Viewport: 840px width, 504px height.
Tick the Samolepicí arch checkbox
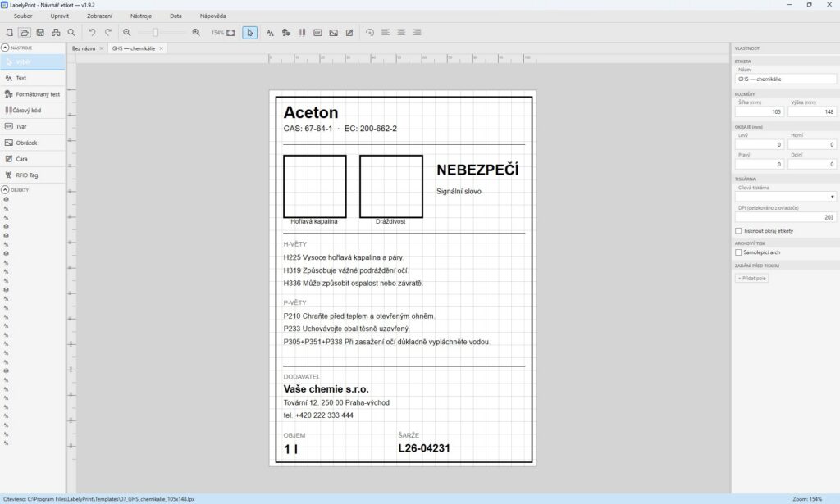click(x=738, y=252)
